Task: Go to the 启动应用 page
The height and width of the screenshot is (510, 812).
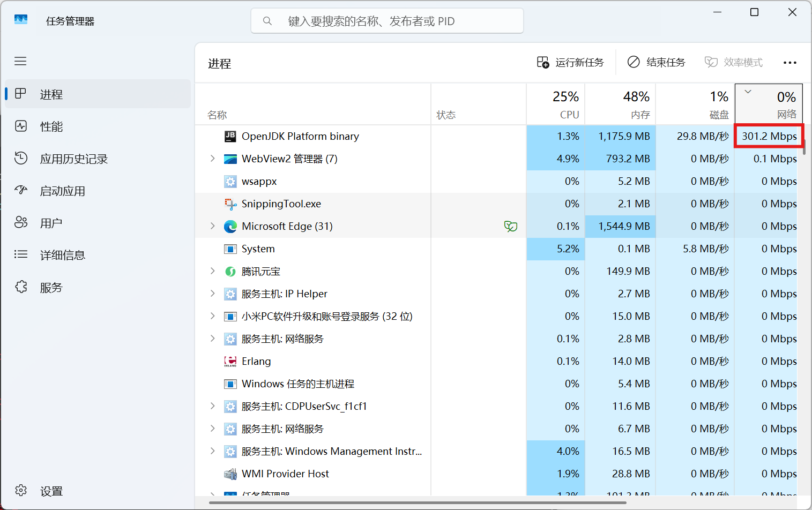Action: coord(98,191)
